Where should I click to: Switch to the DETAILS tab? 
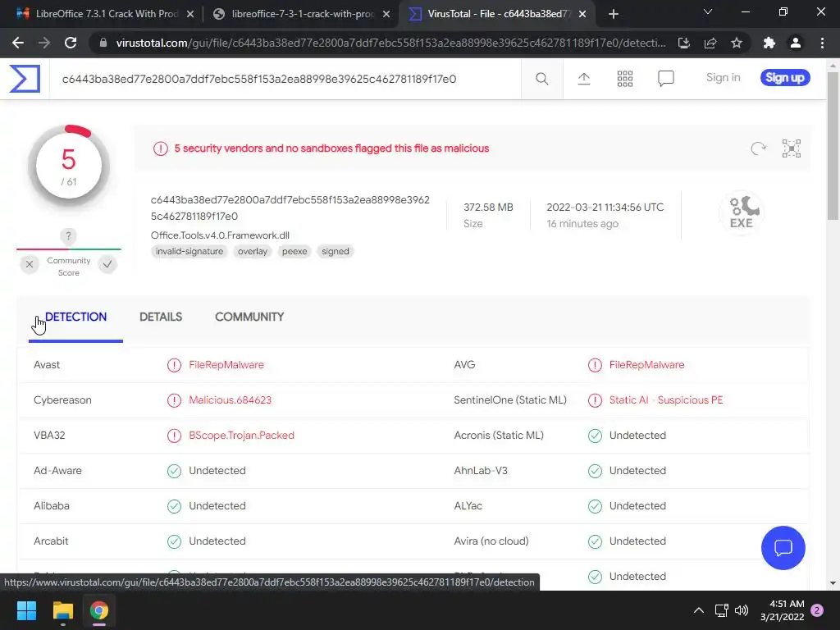point(161,317)
